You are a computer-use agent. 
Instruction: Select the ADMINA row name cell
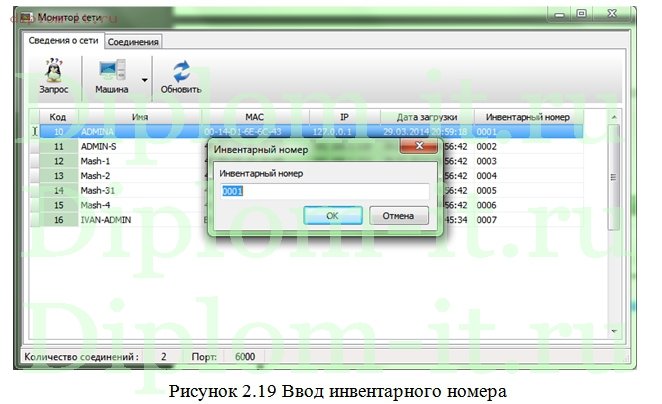(x=140, y=132)
